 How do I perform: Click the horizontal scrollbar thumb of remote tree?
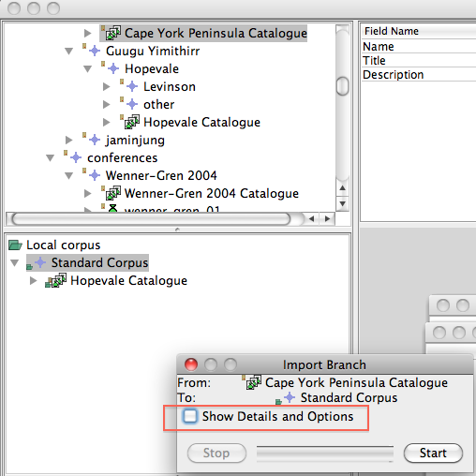pos(152,218)
